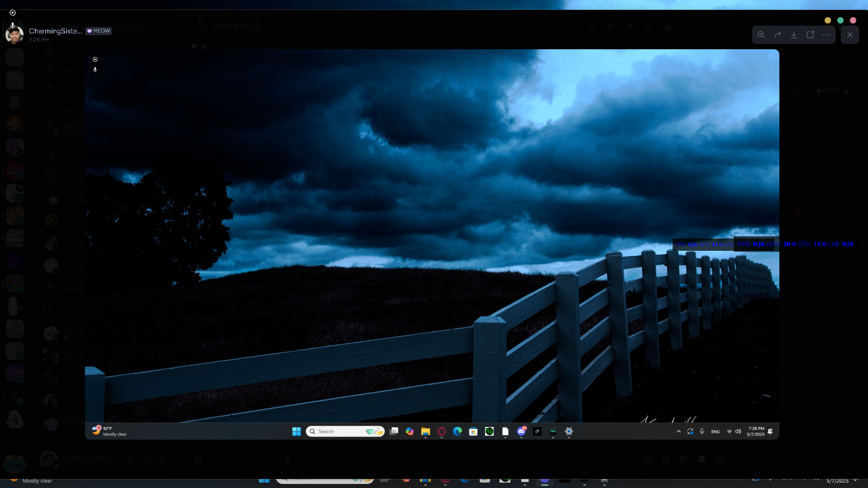
Task: Click the 92°F Mostly clear weather widget
Action: point(109,431)
